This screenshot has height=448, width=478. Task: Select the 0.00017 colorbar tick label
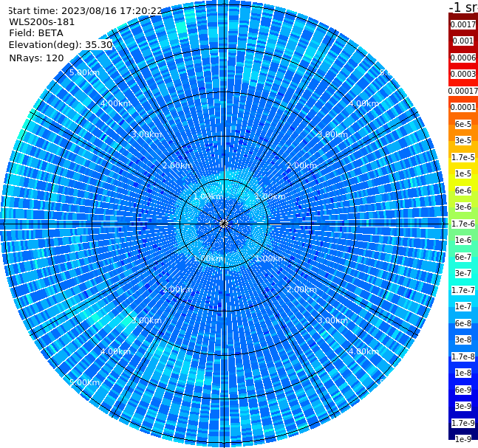pos(463,91)
